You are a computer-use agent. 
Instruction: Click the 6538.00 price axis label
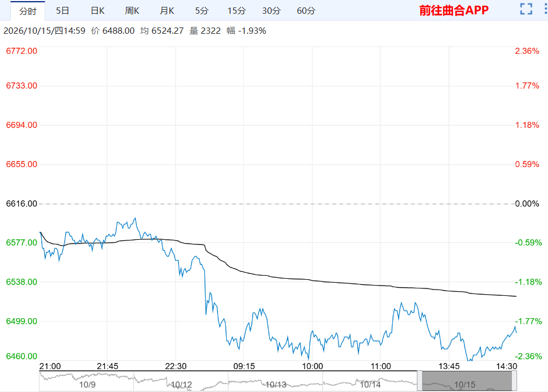[22, 282]
